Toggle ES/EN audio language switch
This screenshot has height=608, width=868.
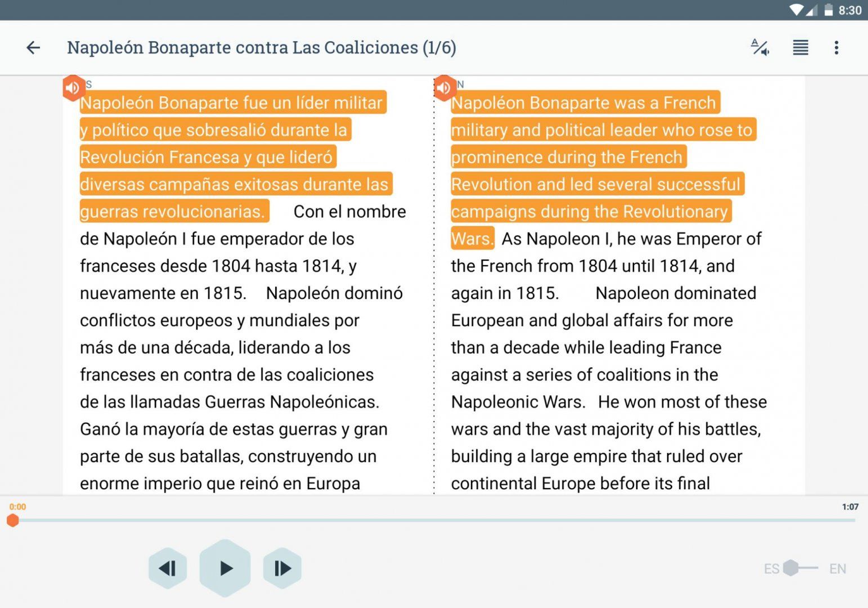(x=800, y=568)
